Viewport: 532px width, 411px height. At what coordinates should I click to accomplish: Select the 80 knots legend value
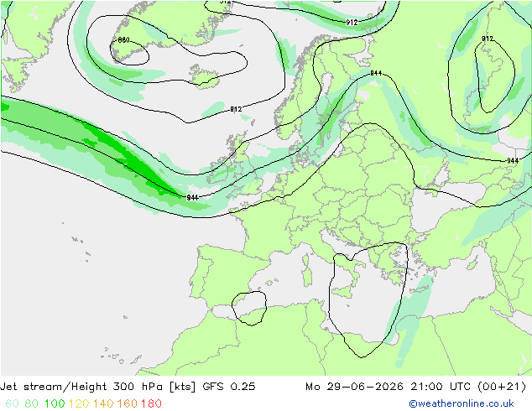[x=32, y=403]
